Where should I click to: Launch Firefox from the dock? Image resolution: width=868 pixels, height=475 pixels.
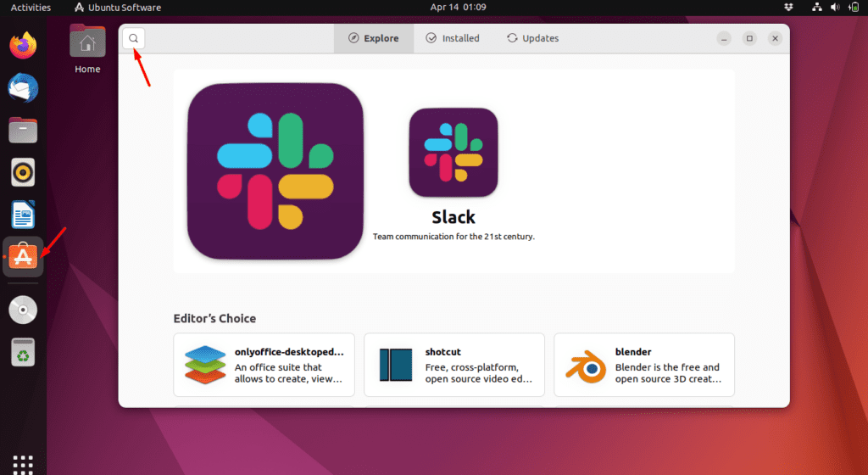[x=23, y=45]
